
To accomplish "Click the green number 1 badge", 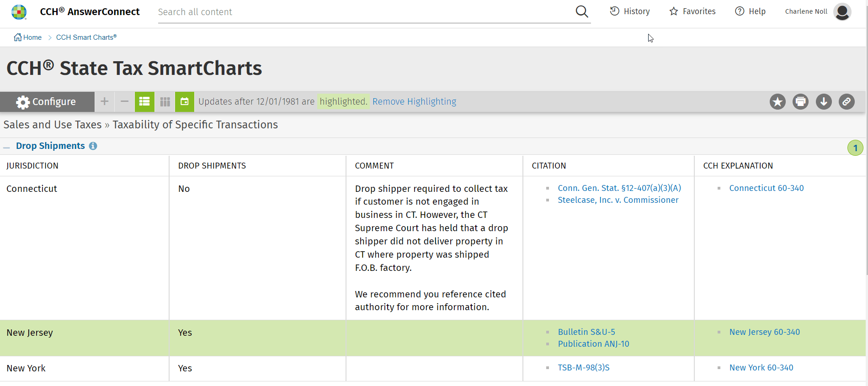I will 855,148.
